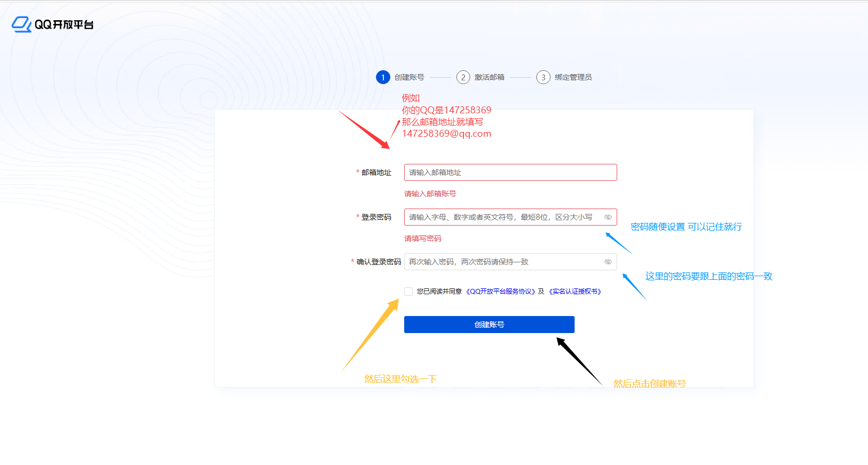Click the blue 创建账号 button
The height and width of the screenshot is (465, 868).
click(x=489, y=325)
